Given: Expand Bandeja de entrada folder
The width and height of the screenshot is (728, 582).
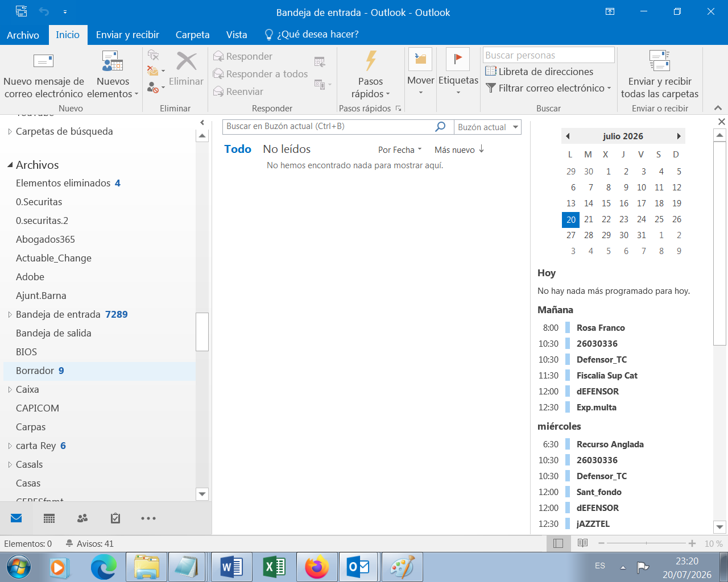Looking at the screenshot, I should pyautogui.click(x=10, y=314).
